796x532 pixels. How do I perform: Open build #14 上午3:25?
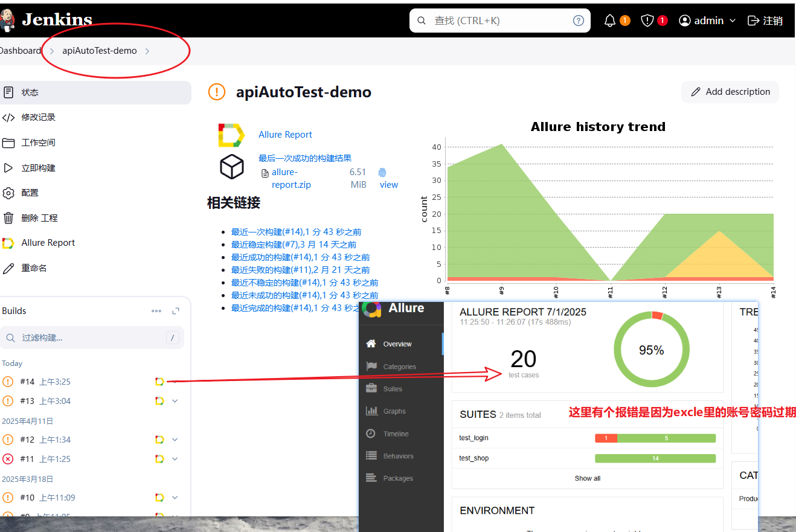(x=45, y=382)
